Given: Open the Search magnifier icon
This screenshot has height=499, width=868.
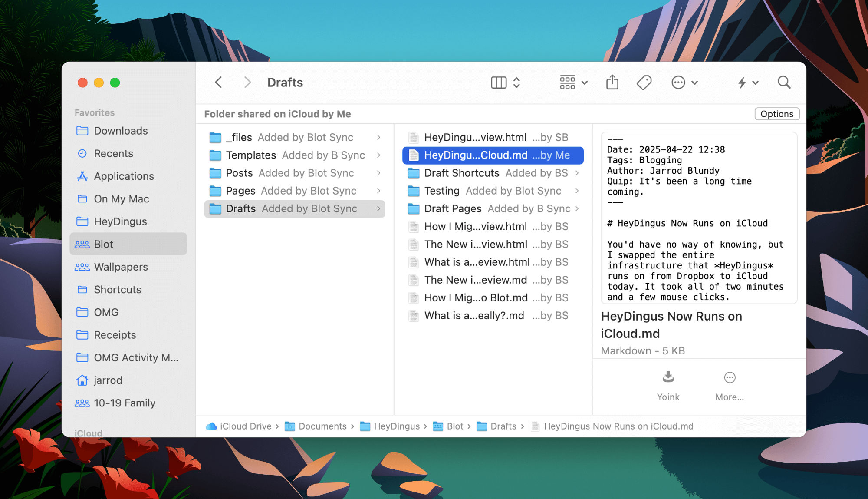Looking at the screenshot, I should coord(784,83).
